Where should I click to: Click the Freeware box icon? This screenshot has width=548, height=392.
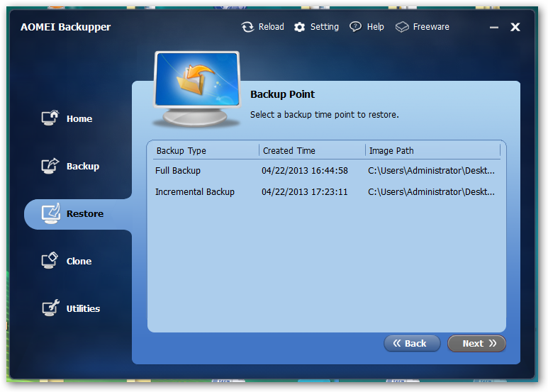402,27
